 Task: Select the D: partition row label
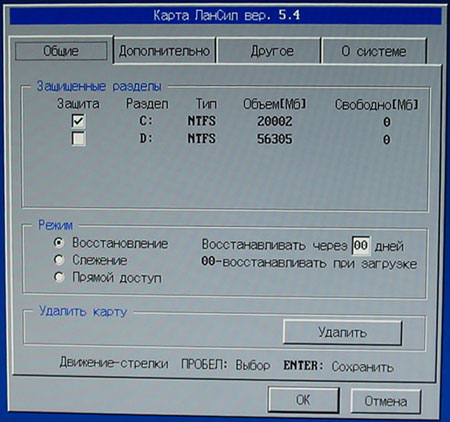(146, 138)
